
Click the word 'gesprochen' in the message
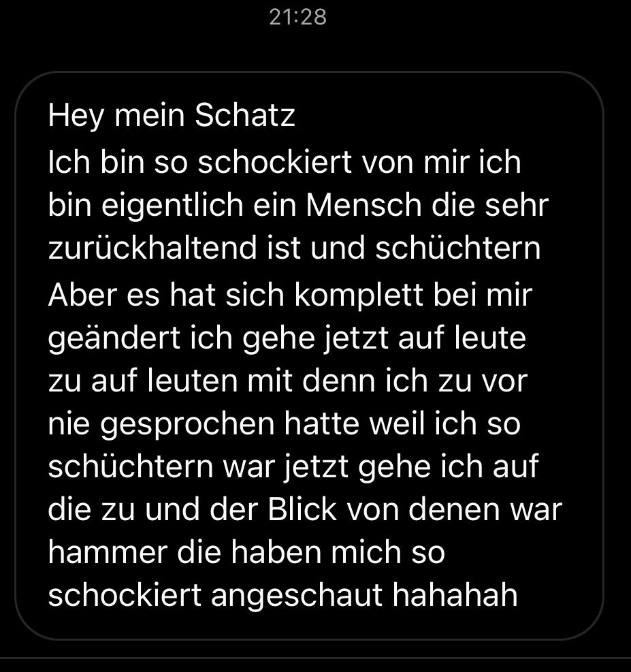tap(187, 425)
